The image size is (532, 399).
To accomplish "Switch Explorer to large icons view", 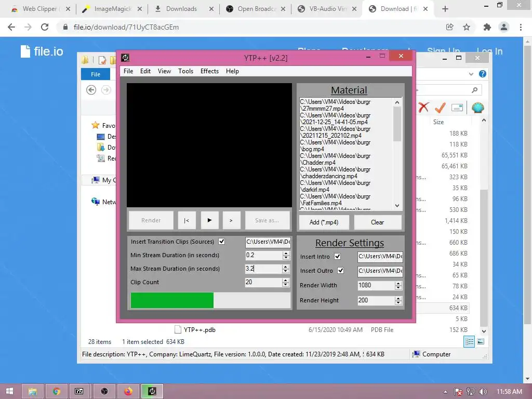I will [481, 342].
